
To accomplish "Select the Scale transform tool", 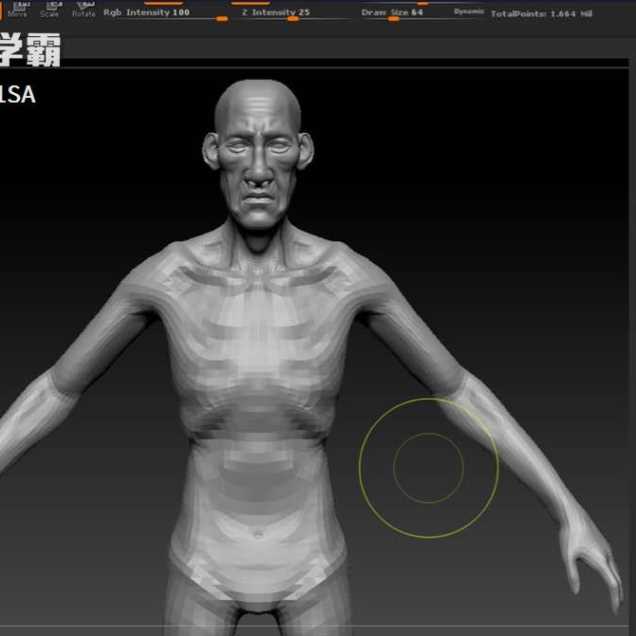I will coord(51,9).
